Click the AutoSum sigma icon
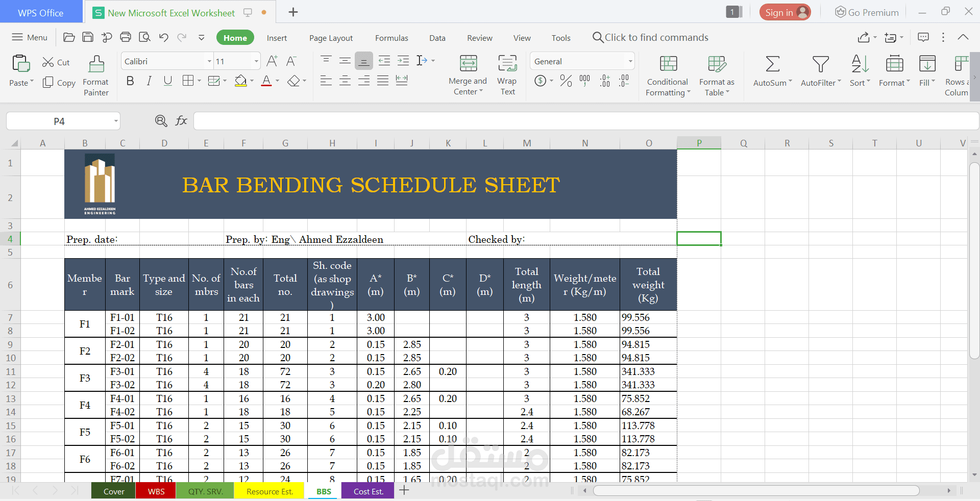 (x=772, y=64)
